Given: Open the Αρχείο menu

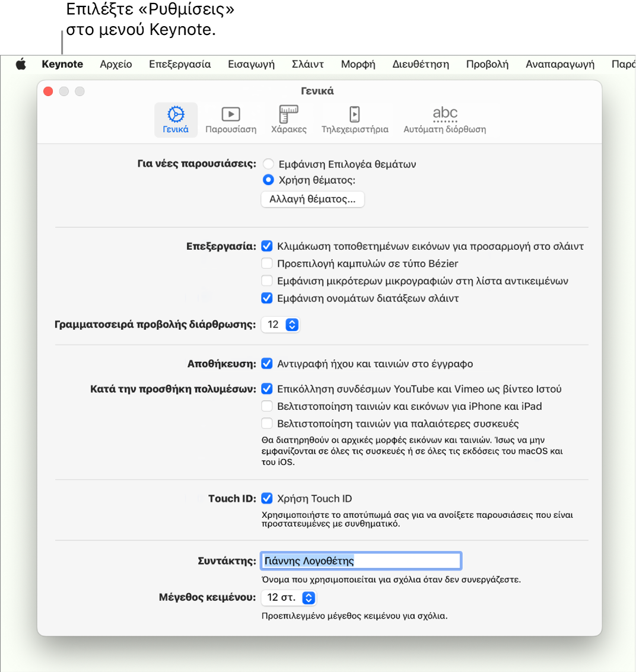Looking at the screenshot, I should click(116, 64).
